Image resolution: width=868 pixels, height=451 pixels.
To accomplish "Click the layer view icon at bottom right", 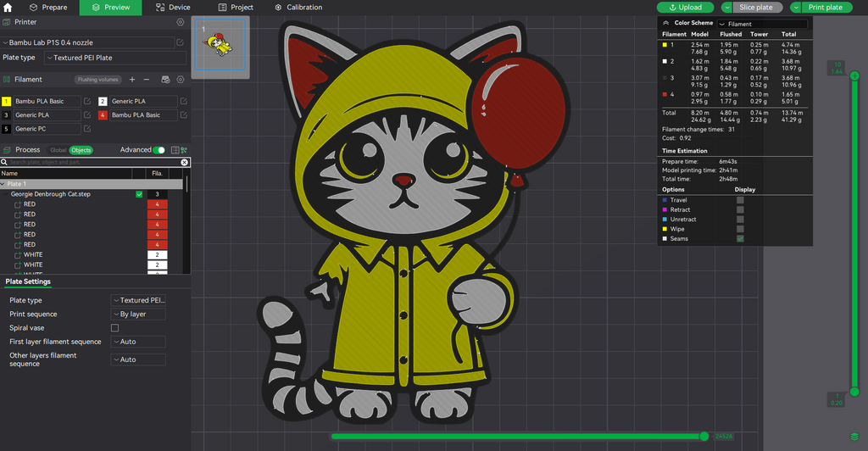I will pyautogui.click(x=854, y=437).
